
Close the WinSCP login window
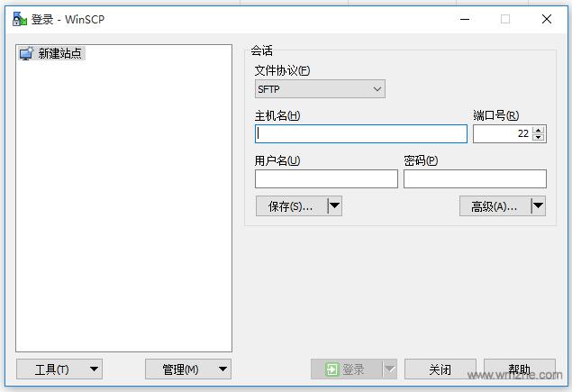547,19
